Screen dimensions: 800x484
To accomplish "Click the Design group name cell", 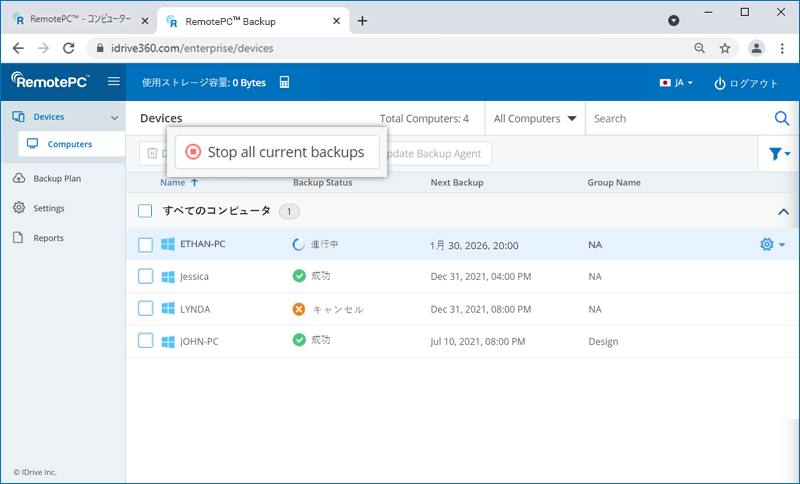I will [603, 341].
